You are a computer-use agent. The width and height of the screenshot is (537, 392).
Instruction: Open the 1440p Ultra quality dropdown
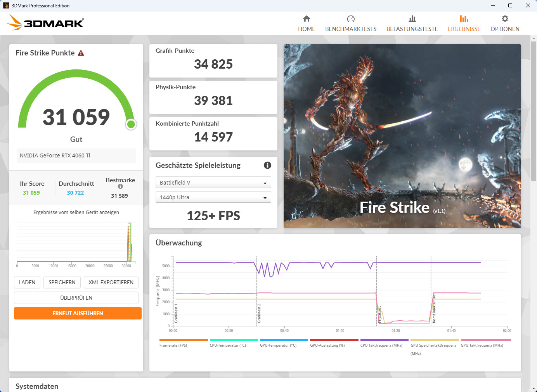pos(213,197)
